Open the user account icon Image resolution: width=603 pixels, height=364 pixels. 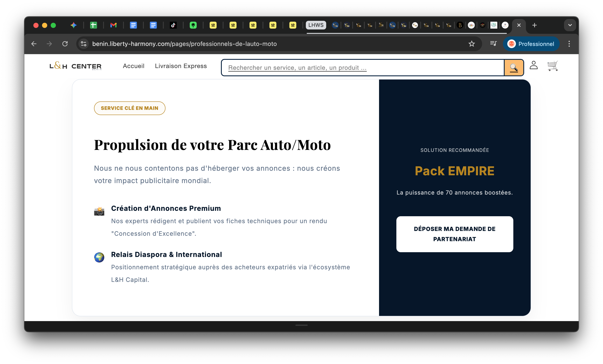533,65
